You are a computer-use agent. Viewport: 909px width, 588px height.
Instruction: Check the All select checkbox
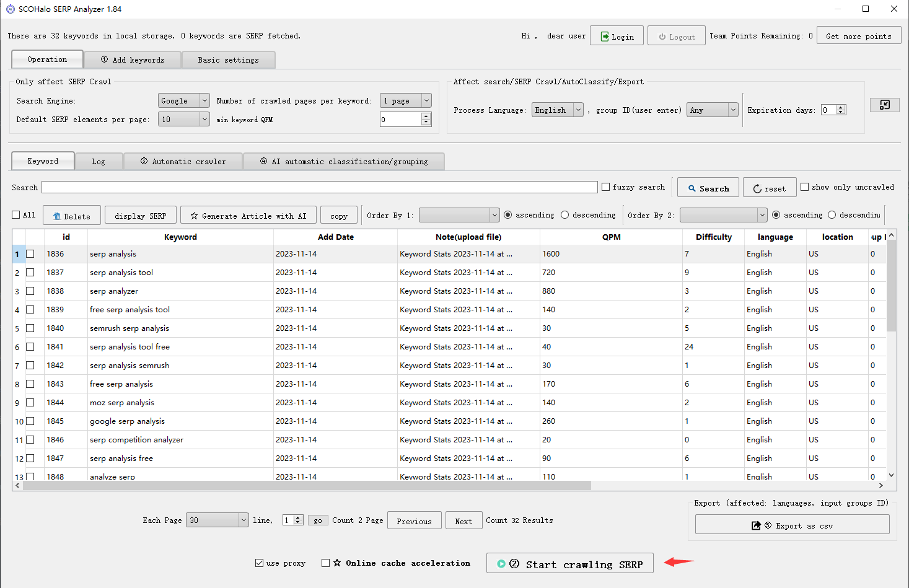[16, 214]
